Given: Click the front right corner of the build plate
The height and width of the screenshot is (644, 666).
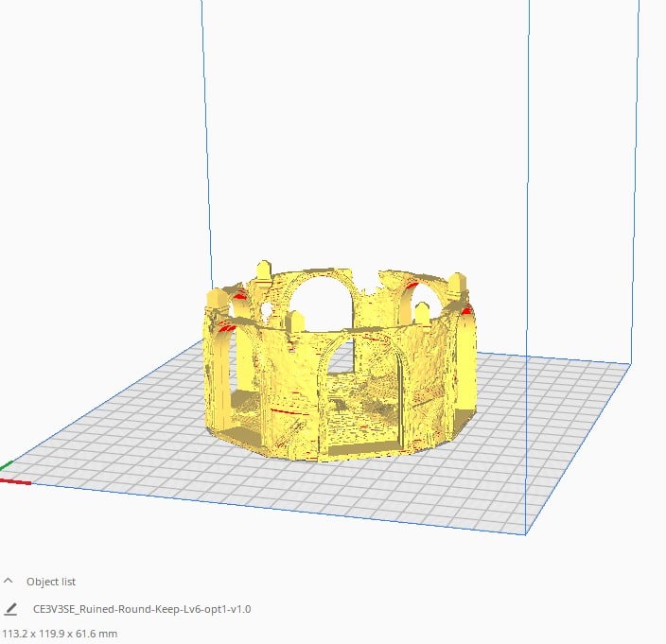Looking at the screenshot, I should 525,534.
